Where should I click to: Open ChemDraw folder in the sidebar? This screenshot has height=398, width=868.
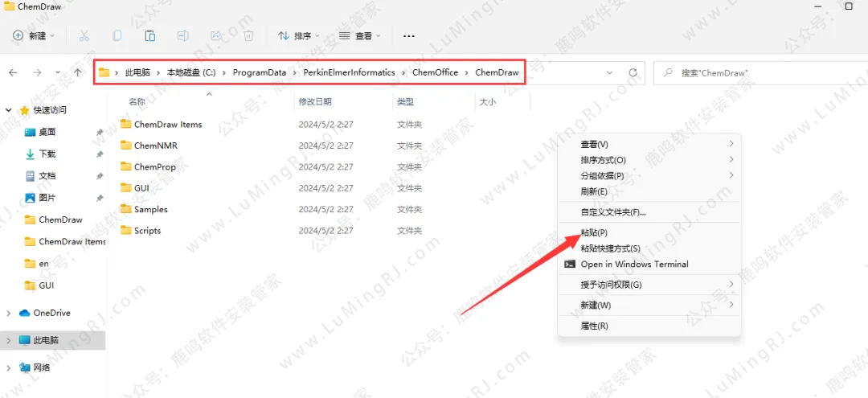coord(54,220)
